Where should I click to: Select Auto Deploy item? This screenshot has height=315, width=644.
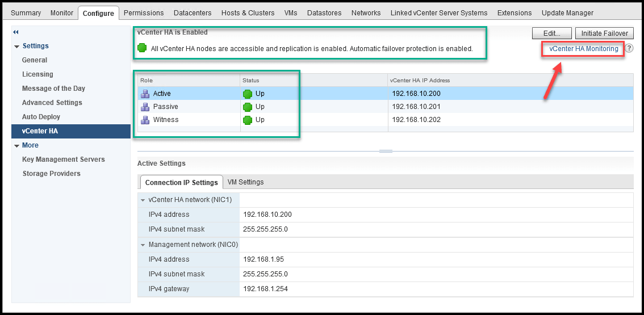(41, 117)
